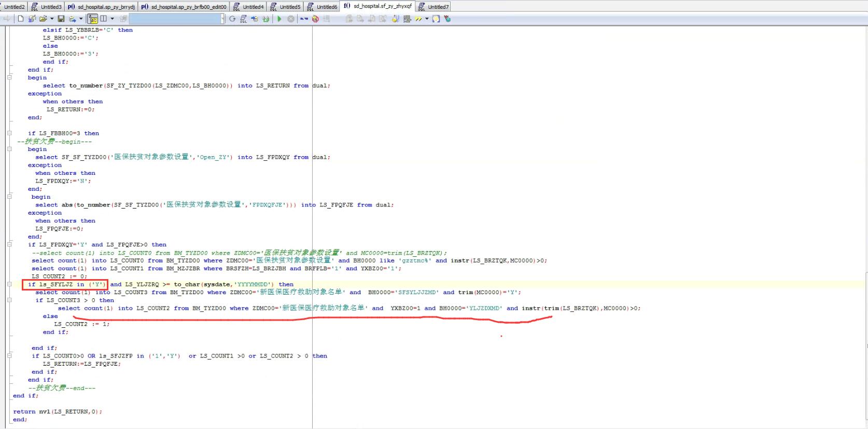Save the current function script
The height and width of the screenshot is (429, 868).
[x=61, y=19]
